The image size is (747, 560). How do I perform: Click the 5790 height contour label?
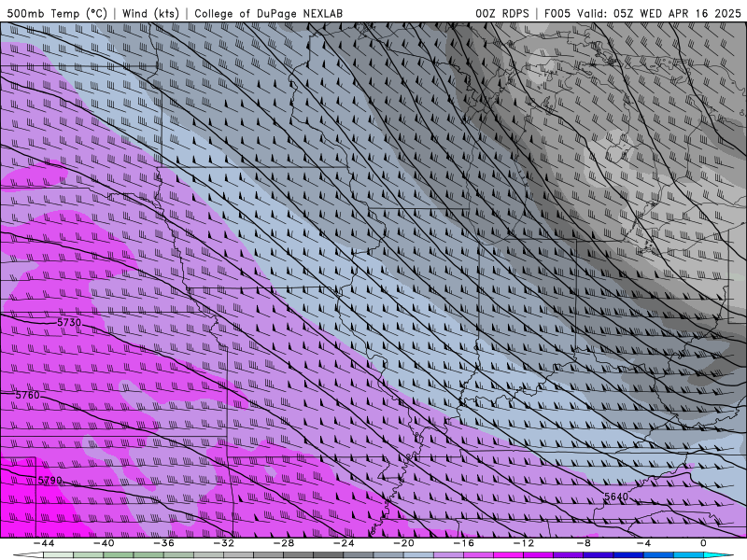50,480
